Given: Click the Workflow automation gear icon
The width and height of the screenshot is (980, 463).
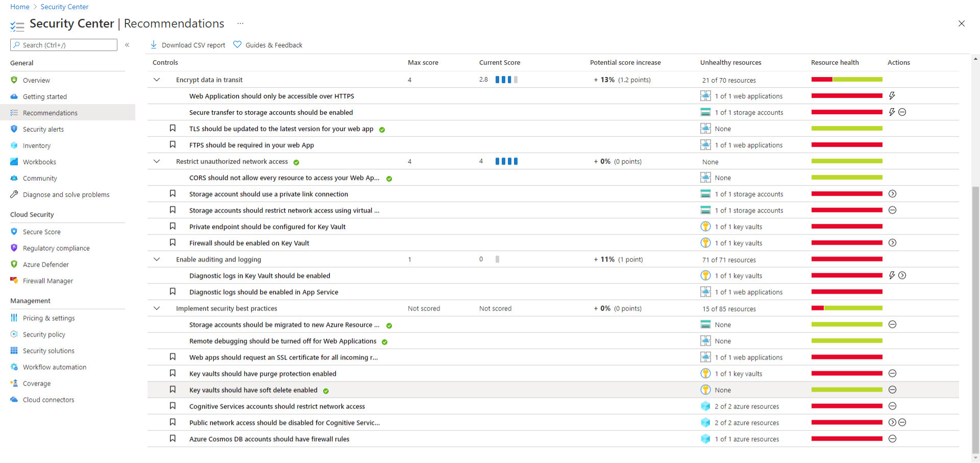Looking at the screenshot, I should [14, 367].
